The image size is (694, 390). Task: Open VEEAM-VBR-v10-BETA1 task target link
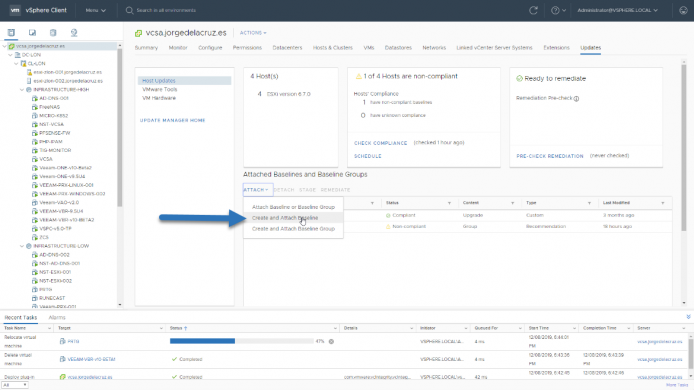(91, 359)
